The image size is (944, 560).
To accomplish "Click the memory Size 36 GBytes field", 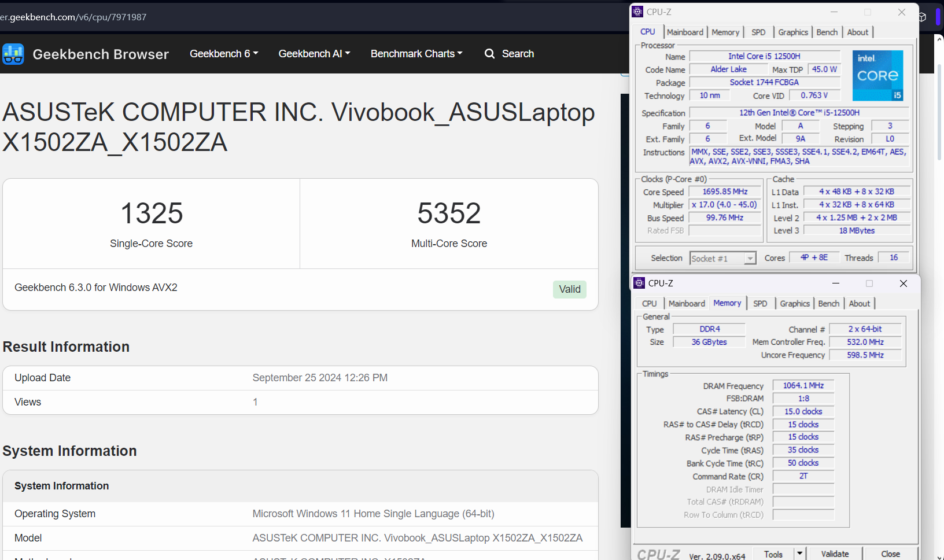I will (x=709, y=342).
